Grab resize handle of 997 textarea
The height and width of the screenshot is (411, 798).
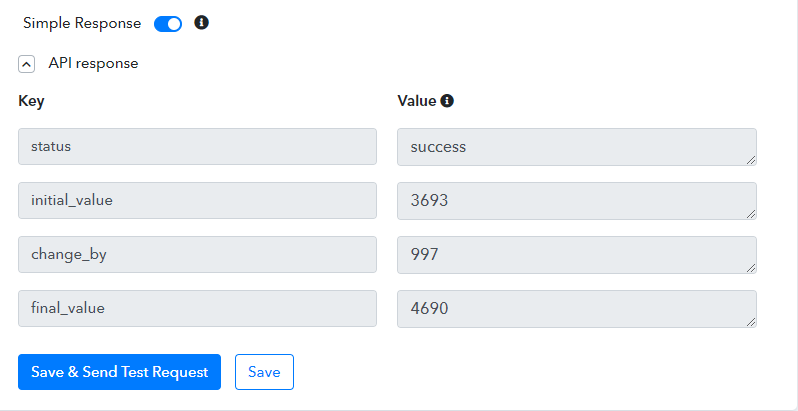click(751, 268)
